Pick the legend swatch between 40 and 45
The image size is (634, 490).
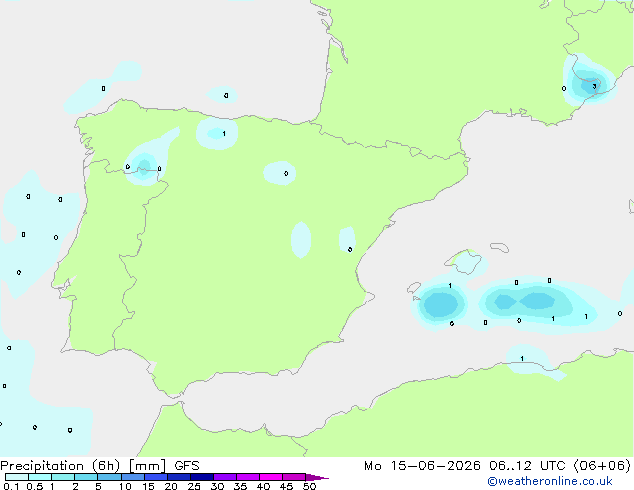(x=271, y=477)
